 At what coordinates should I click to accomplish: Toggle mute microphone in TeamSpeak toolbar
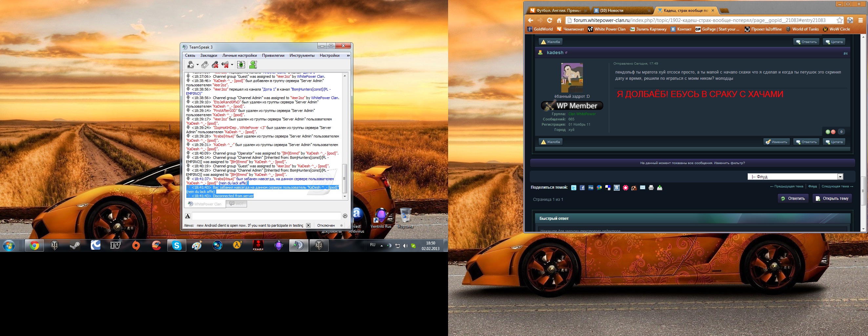point(215,65)
